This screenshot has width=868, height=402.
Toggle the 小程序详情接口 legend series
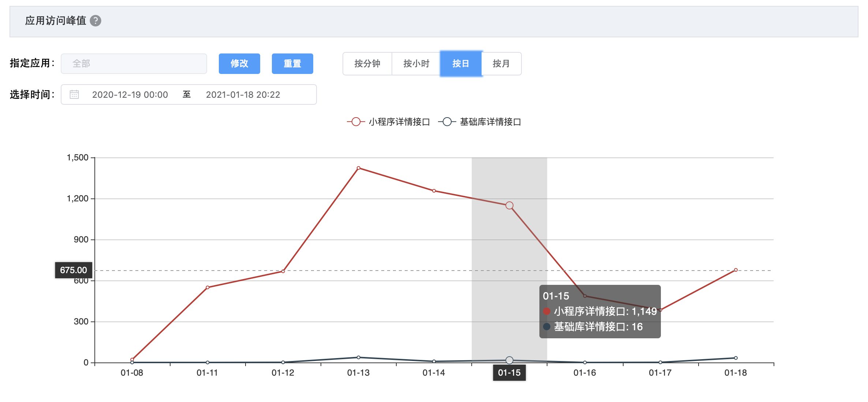[x=389, y=122]
